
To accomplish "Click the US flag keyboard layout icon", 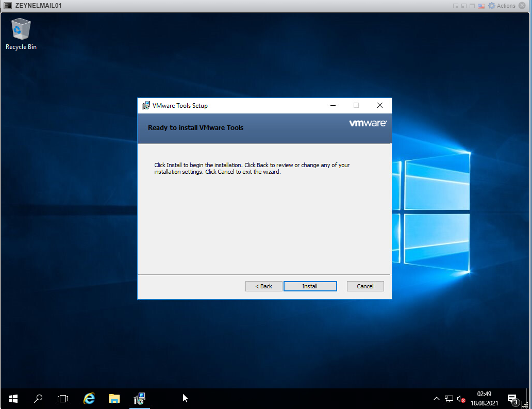I will tap(481, 6).
